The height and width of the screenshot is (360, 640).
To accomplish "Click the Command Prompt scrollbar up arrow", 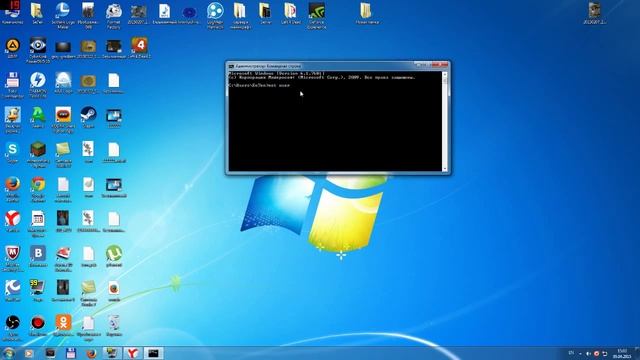I will pos(445,74).
